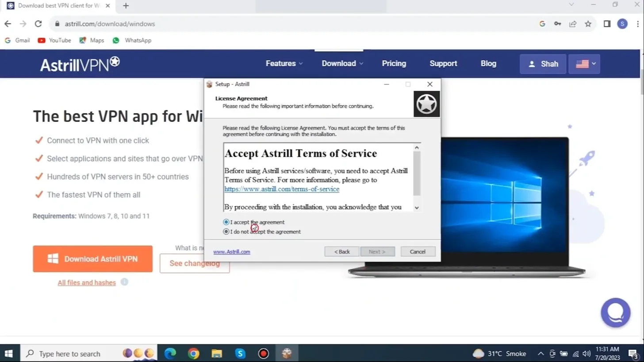
Task: Open the Windows Start menu
Action: (8, 354)
